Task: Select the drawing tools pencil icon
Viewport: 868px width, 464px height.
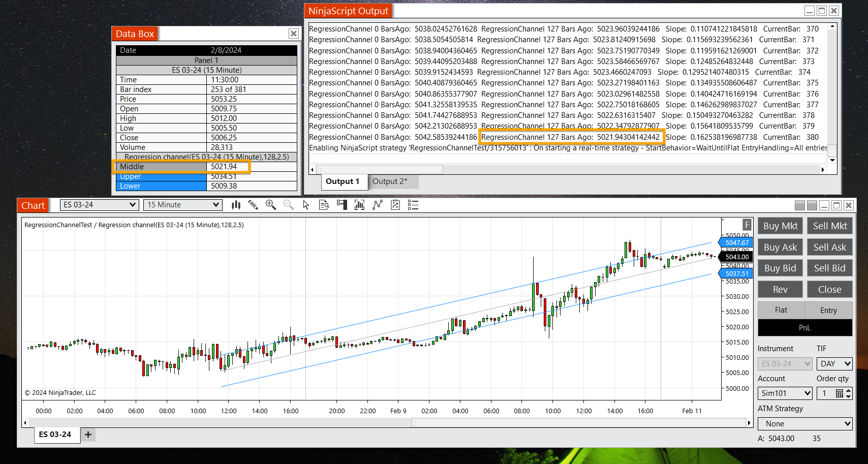Action: [253, 205]
